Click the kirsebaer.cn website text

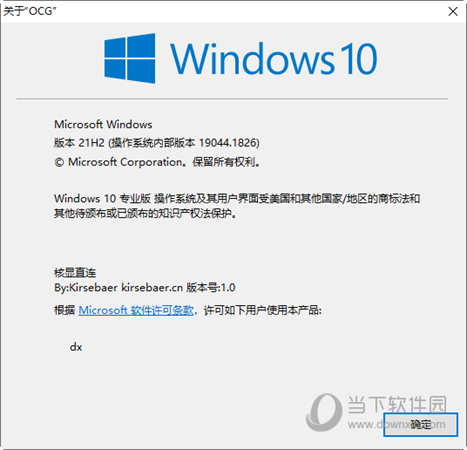(152, 287)
